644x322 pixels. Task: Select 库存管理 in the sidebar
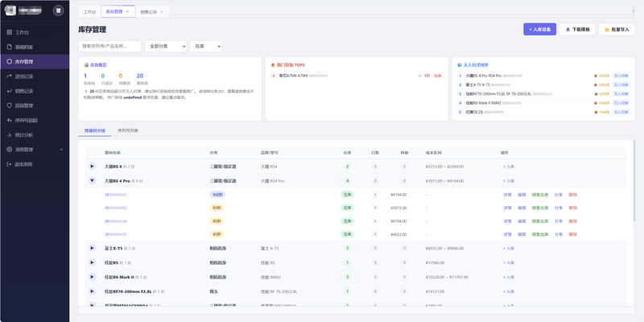point(35,62)
